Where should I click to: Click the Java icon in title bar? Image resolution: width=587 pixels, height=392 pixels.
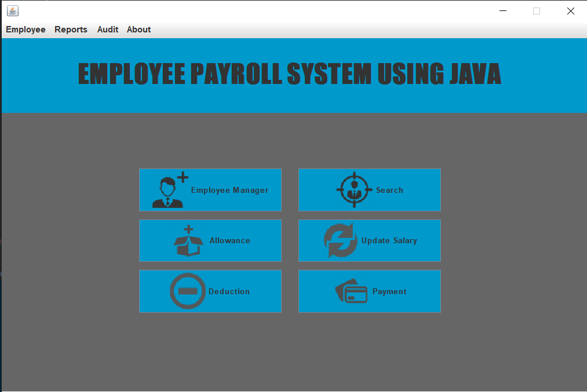tap(12, 10)
